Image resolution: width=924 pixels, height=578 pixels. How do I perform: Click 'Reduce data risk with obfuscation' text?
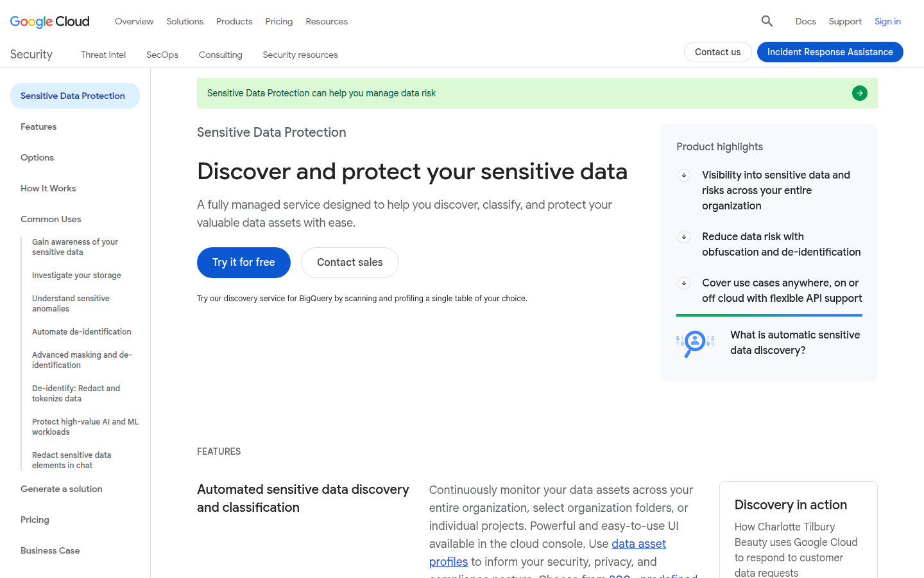pyautogui.click(x=782, y=245)
